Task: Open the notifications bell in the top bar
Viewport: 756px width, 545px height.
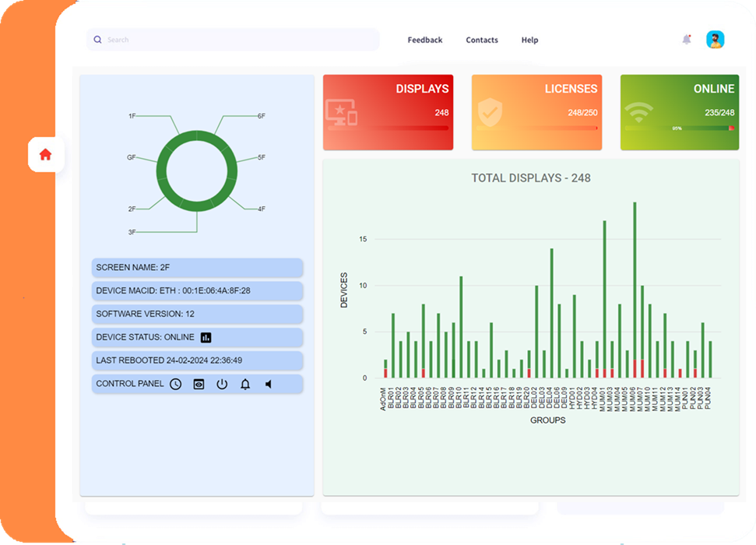Action: (x=686, y=40)
